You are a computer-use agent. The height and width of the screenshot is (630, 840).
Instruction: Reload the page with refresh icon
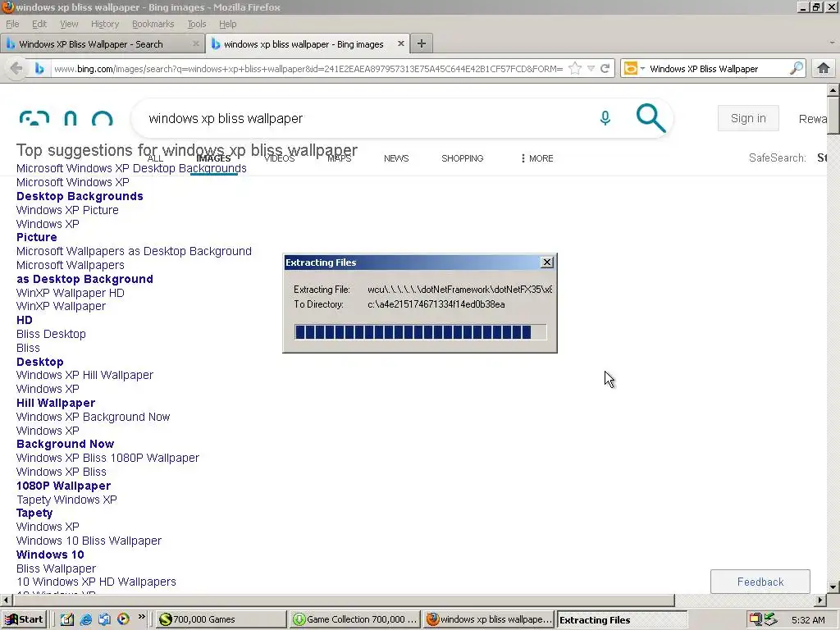tap(605, 69)
